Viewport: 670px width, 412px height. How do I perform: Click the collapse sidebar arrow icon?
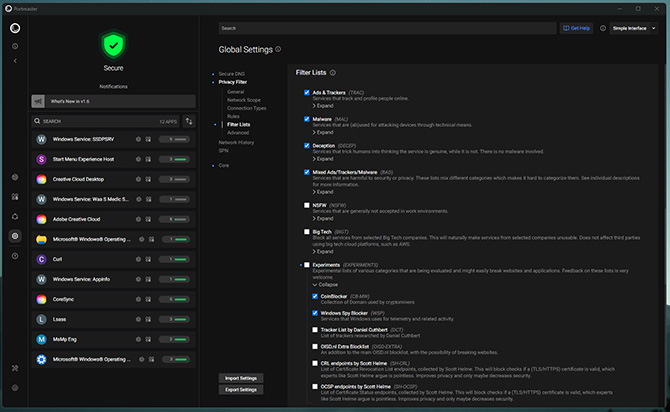click(x=15, y=61)
